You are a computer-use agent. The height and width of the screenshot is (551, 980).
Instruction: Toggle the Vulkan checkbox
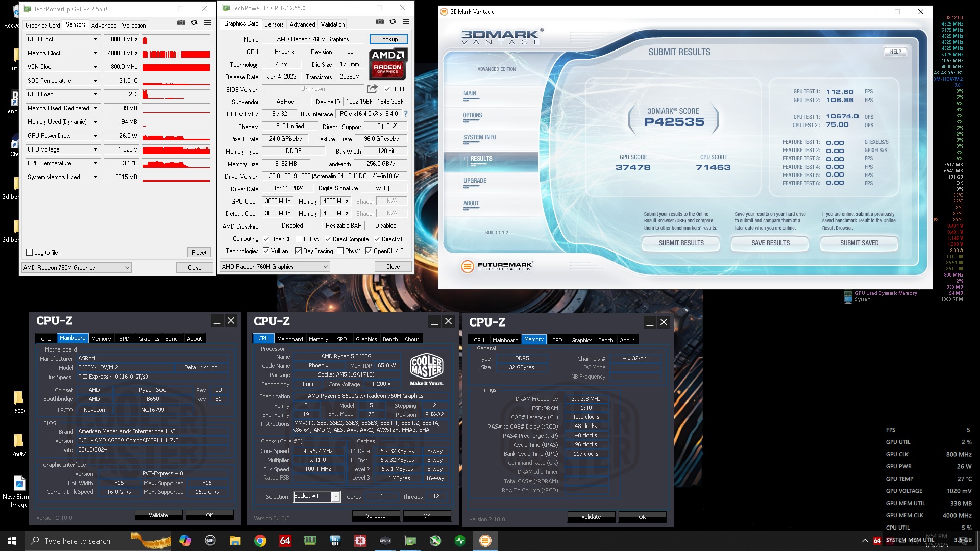266,251
